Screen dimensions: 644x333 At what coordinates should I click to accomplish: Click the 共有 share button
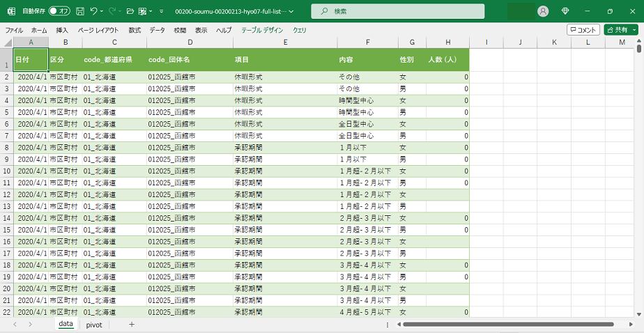click(x=617, y=30)
